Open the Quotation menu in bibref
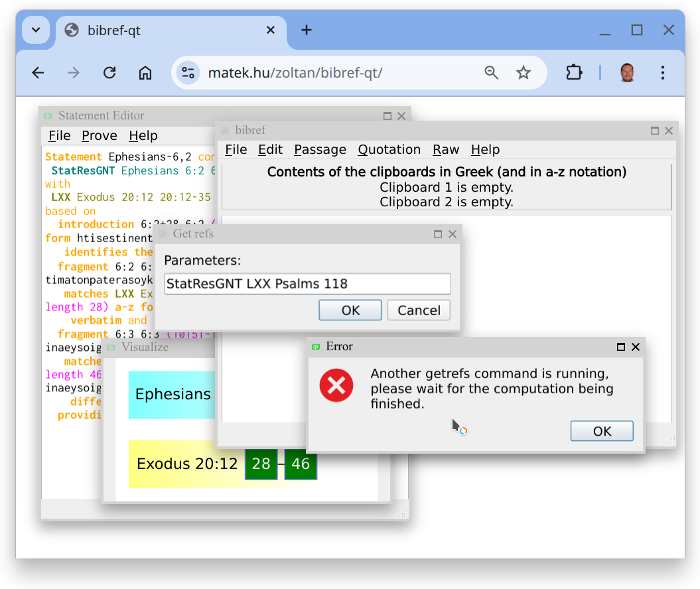Image resolution: width=700 pixels, height=589 pixels. [389, 150]
